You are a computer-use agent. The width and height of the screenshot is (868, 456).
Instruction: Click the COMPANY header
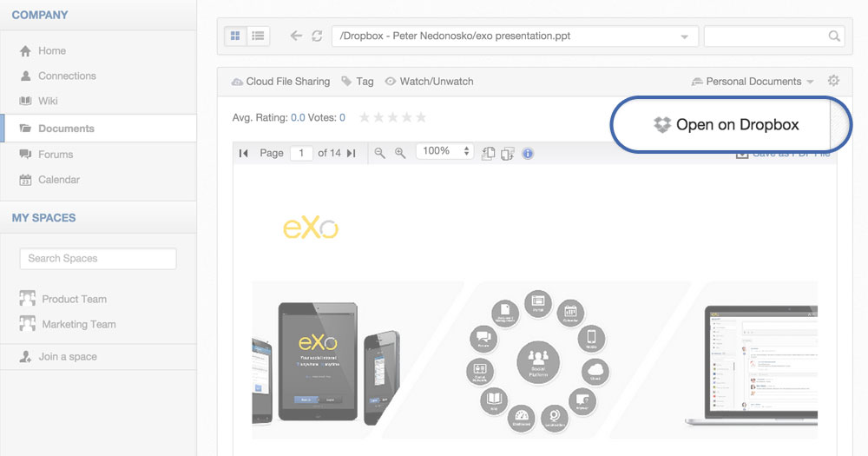[x=40, y=15]
